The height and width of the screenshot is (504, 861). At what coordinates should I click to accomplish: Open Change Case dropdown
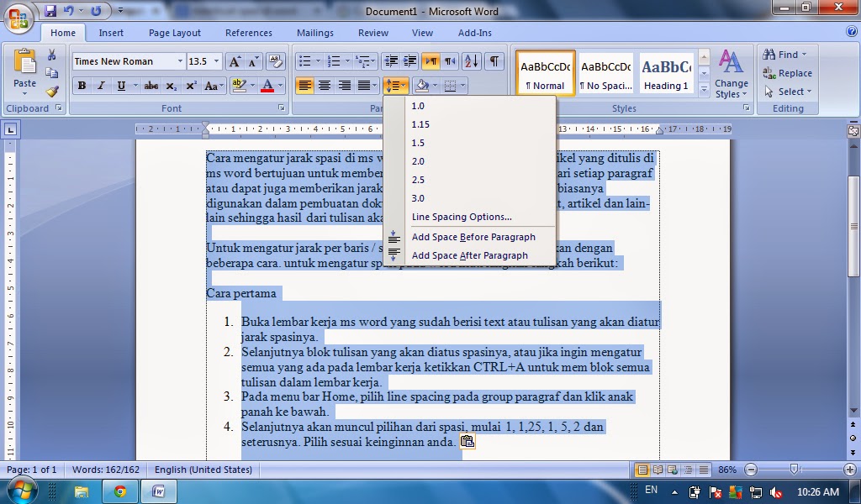(x=214, y=86)
